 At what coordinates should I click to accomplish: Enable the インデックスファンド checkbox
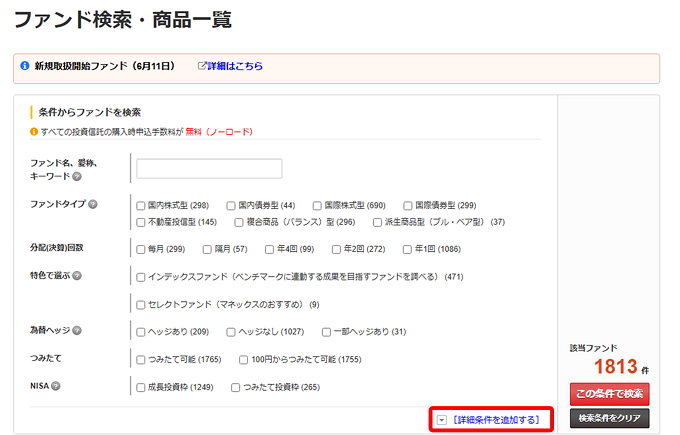pos(141,276)
